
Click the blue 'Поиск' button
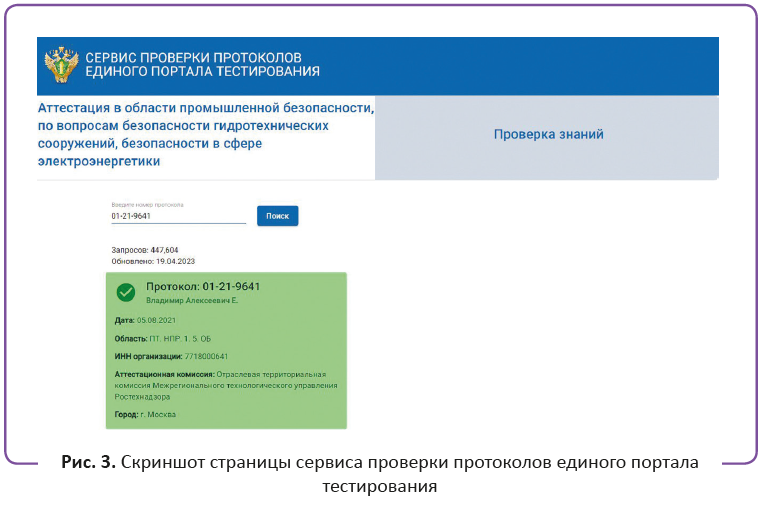click(277, 216)
